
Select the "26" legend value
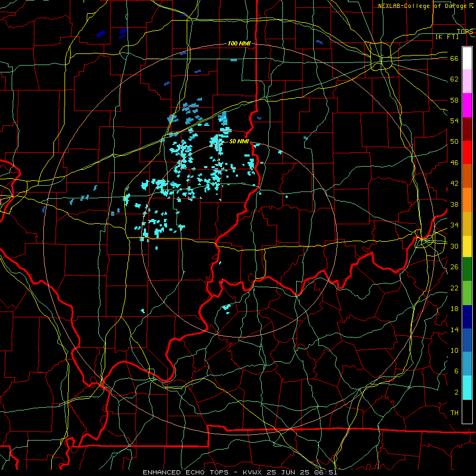pos(454,267)
